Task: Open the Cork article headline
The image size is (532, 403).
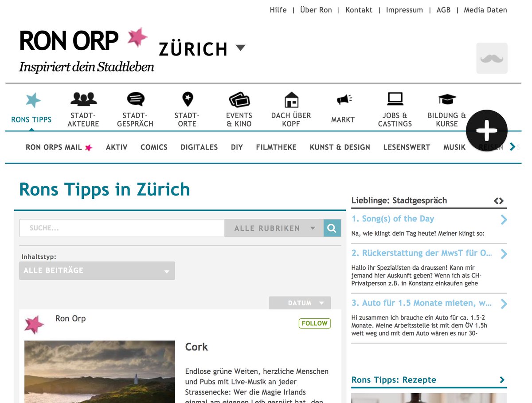Action: [196, 347]
